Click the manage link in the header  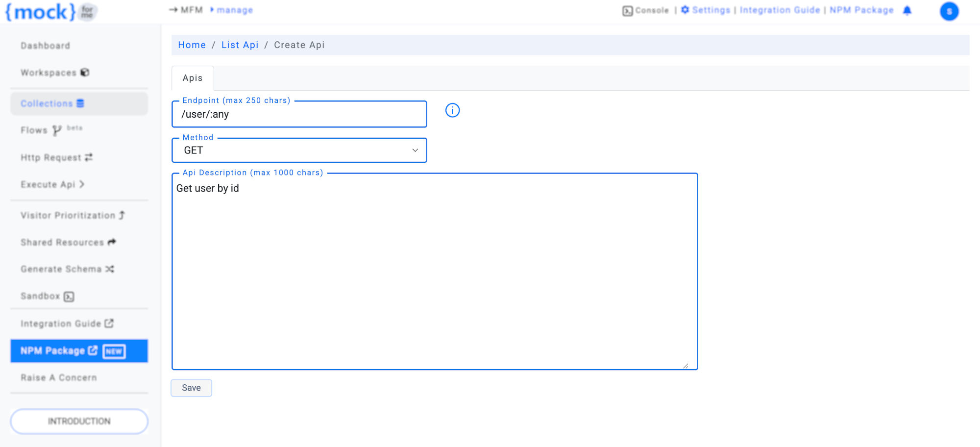click(x=235, y=10)
